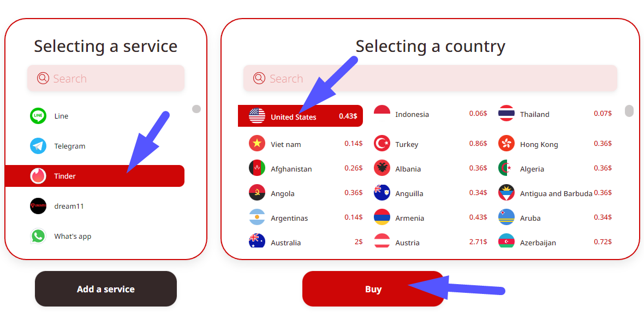This screenshot has height=324, width=644.
Task: Click the Add a service button
Action: coord(106,289)
